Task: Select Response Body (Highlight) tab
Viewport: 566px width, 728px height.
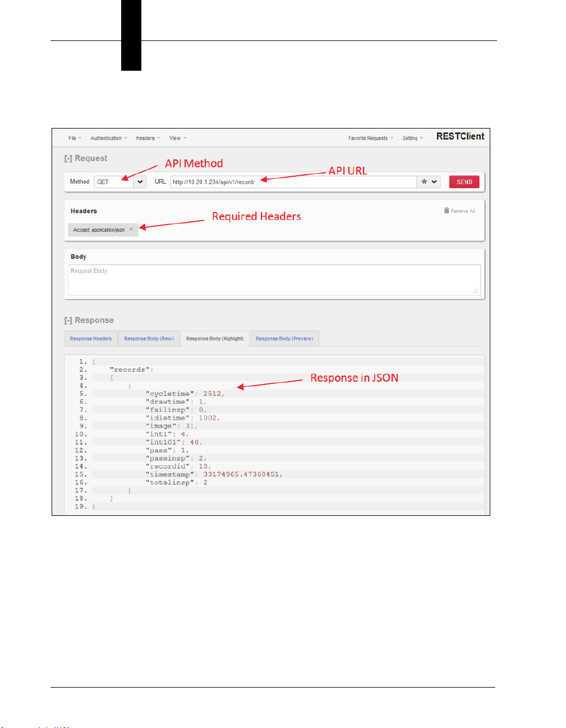Action: coord(215,338)
